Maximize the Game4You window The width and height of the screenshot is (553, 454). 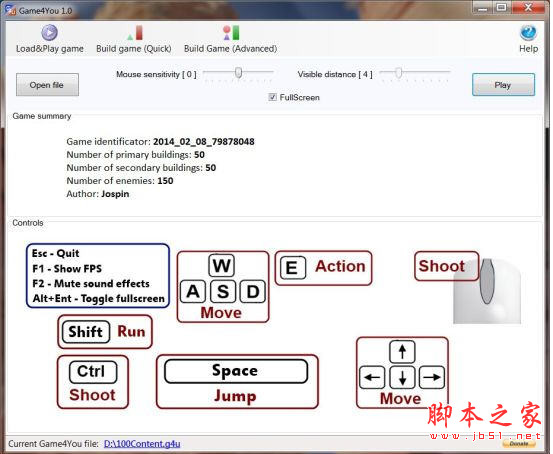coord(501,8)
